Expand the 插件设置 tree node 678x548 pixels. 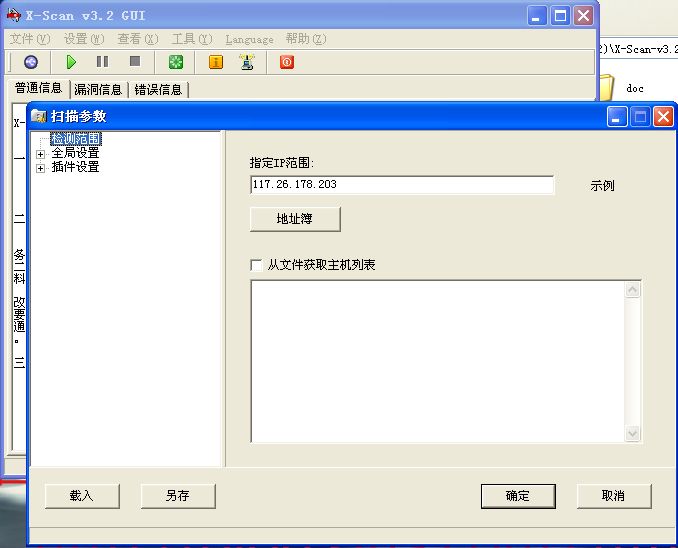[40, 168]
